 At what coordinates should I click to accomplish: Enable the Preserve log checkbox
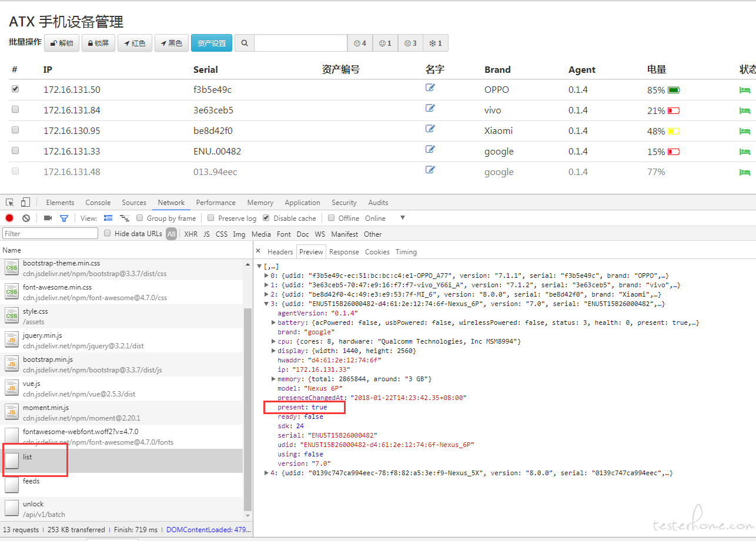point(211,218)
